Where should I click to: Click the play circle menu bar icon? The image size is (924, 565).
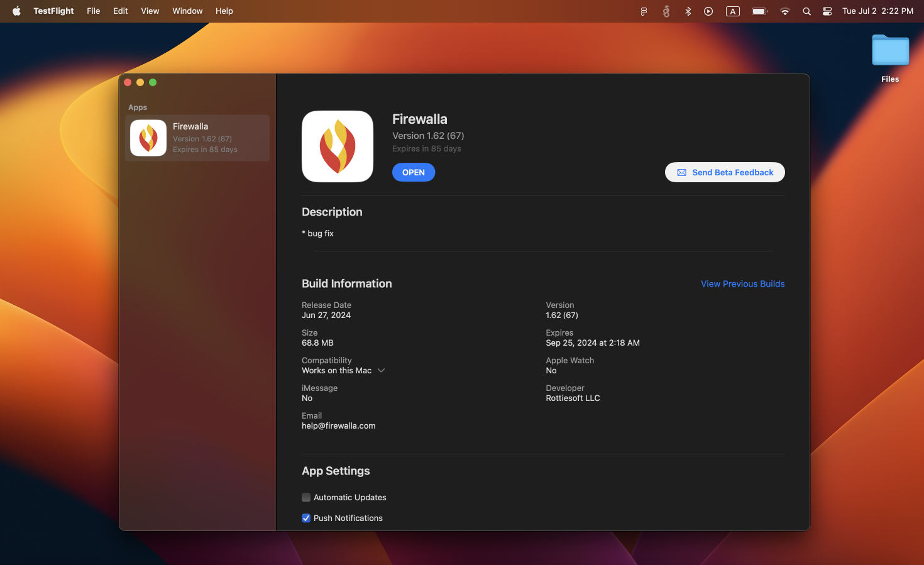click(708, 11)
